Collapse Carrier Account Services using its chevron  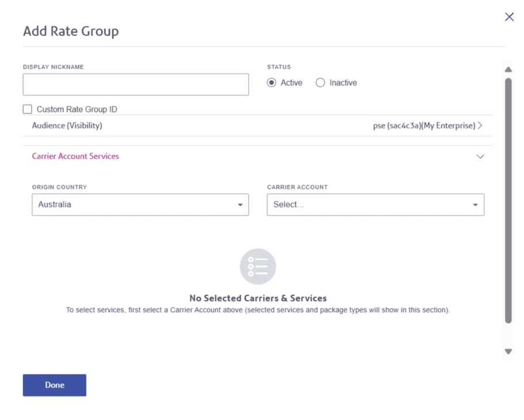click(480, 156)
